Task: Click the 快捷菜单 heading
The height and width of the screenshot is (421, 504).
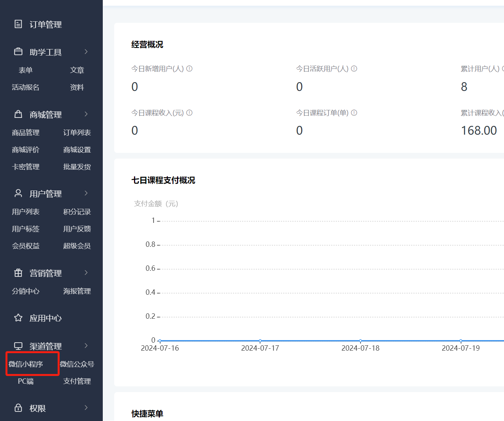Action: 147,414
